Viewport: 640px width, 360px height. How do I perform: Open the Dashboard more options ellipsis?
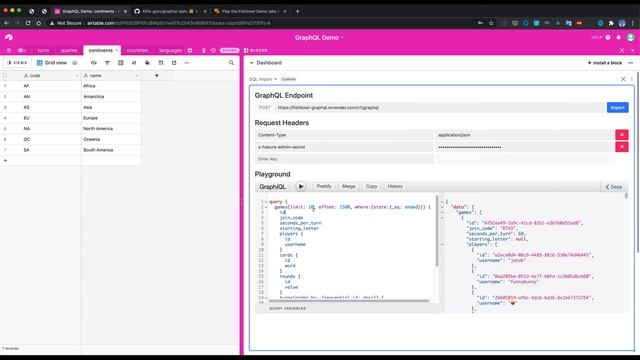point(631,63)
